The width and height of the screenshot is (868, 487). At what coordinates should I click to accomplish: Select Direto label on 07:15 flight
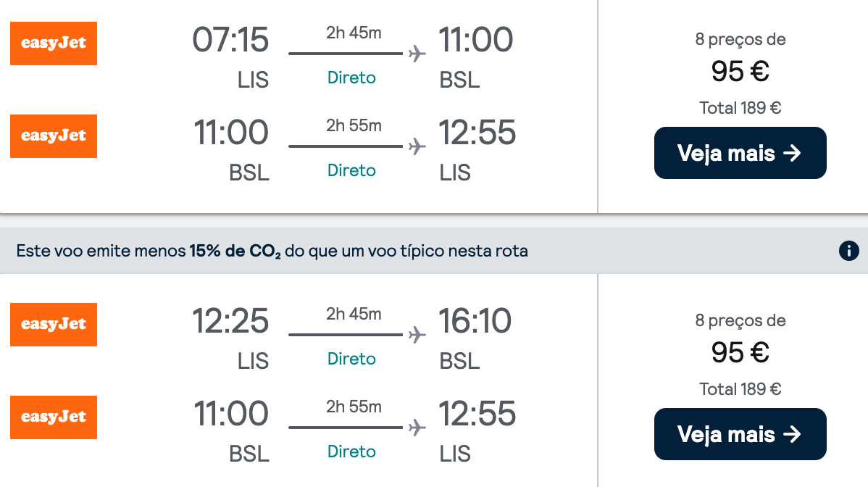pos(351,78)
